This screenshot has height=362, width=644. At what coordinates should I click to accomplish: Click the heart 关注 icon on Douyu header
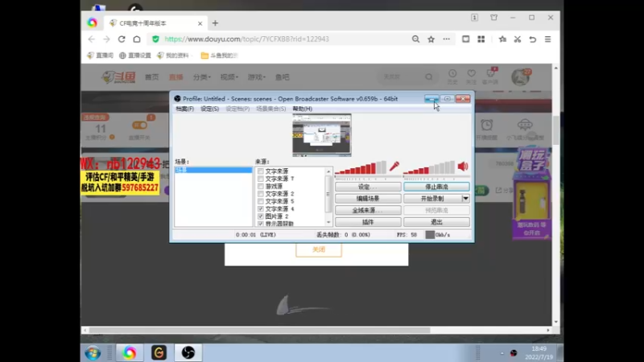471,76
